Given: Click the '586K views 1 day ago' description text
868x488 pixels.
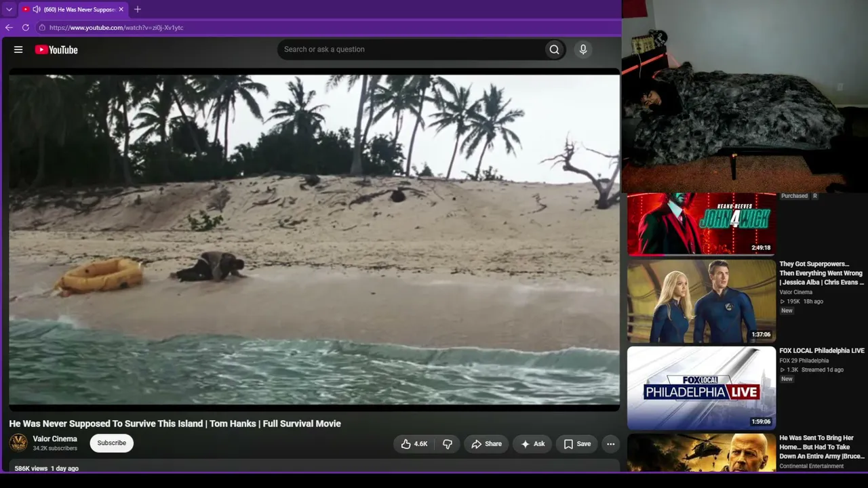Looking at the screenshot, I should point(47,468).
